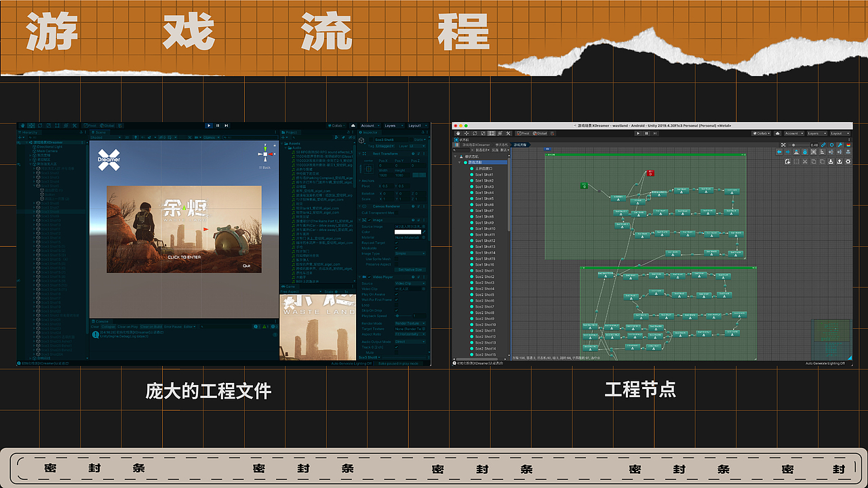Open the white Color swatch in the Image component
Screen dimensions: 868x488
click(x=408, y=232)
